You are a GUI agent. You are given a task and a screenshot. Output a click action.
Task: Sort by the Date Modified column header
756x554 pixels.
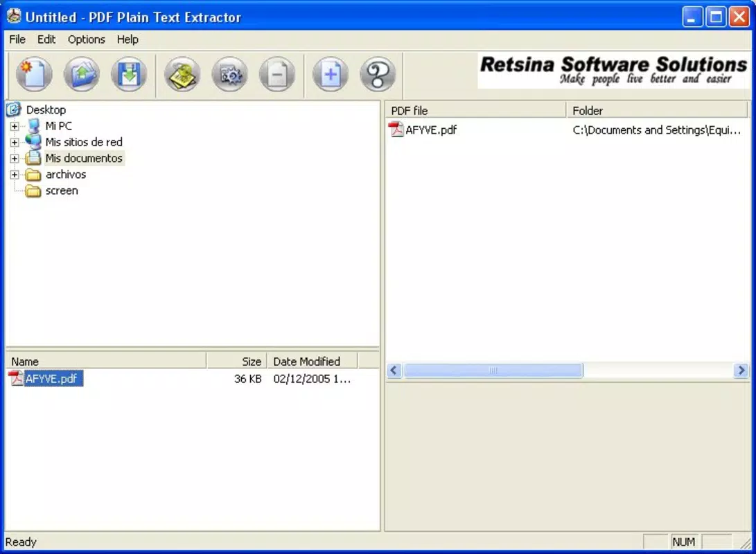(312, 361)
